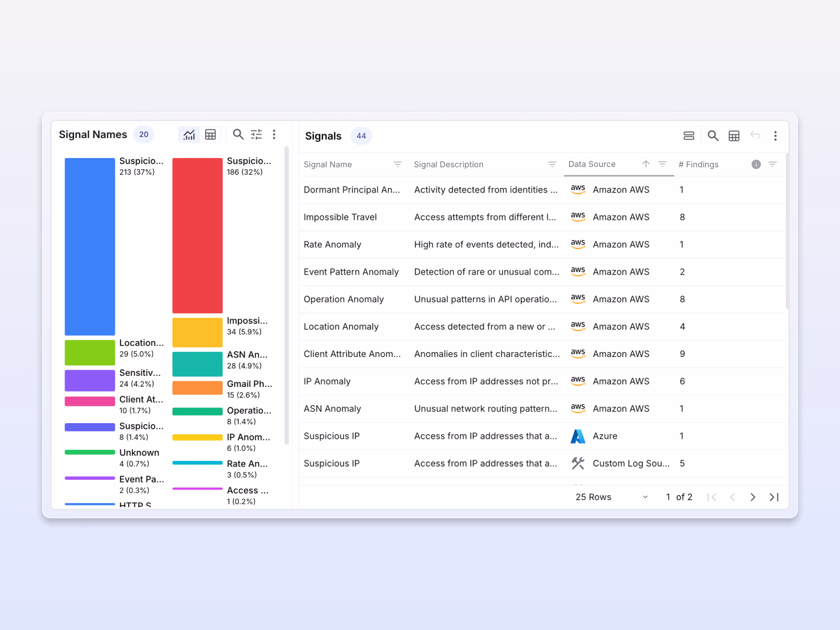This screenshot has width=840, height=630.
Task: Click # Findings column header
Action: tap(698, 164)
